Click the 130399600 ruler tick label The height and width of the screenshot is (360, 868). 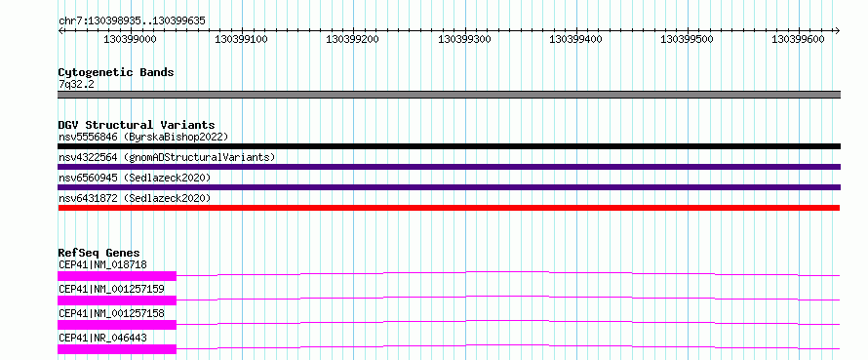point(798,39)
